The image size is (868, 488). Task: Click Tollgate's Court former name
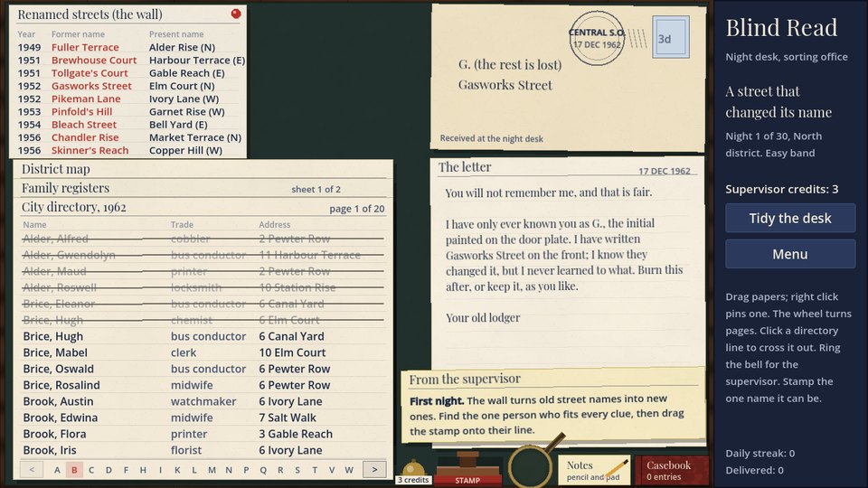[90, 73]
